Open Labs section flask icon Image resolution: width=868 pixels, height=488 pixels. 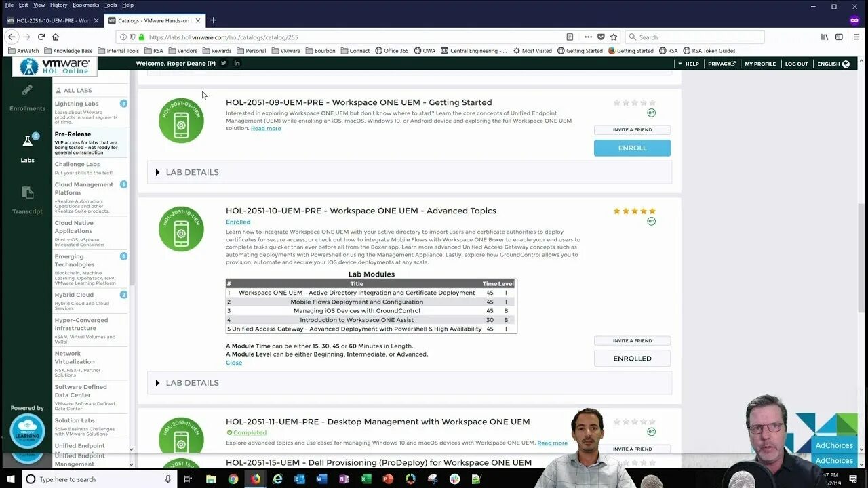tap(27, 141)
